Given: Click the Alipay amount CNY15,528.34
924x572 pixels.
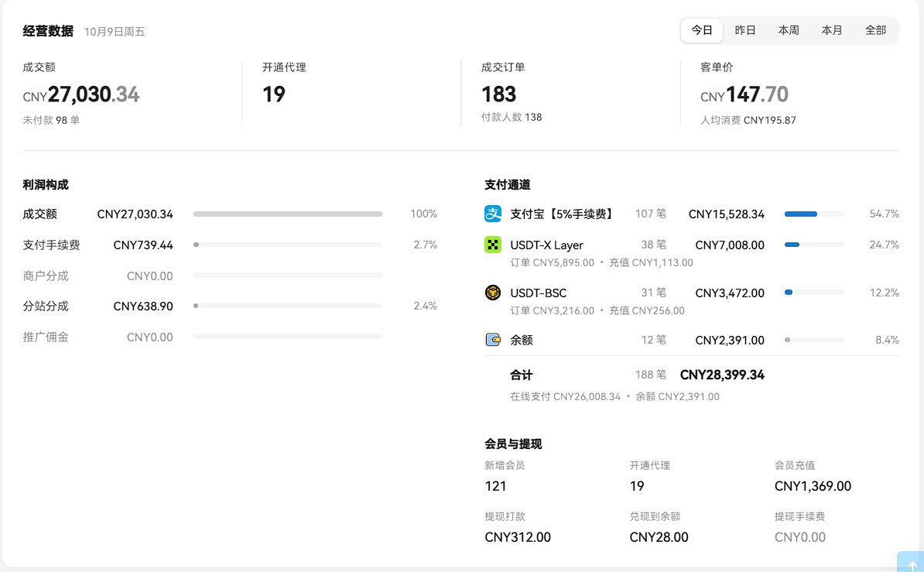Looking at the screenshot, I should pyautogui.click(x=726, y=214).
